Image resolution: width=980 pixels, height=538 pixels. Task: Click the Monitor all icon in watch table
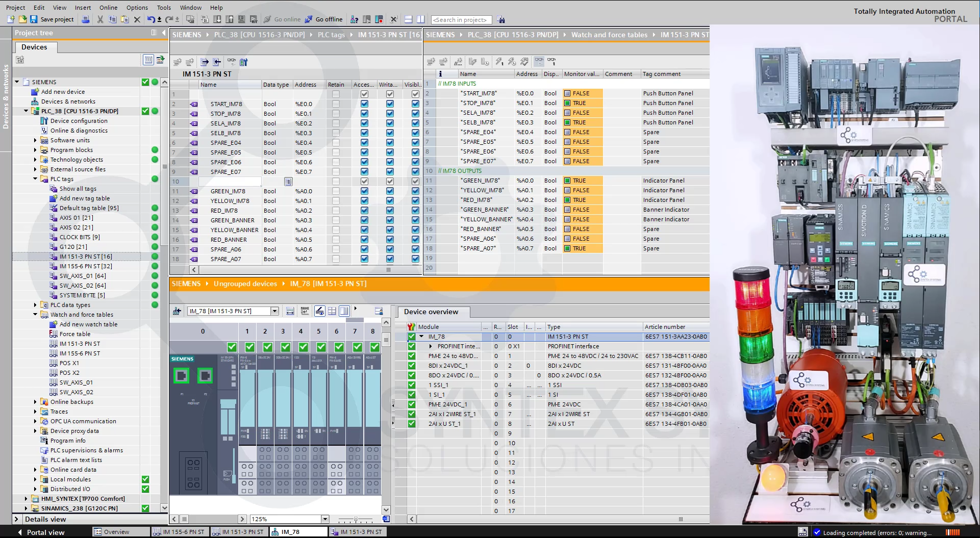[539, 61]
